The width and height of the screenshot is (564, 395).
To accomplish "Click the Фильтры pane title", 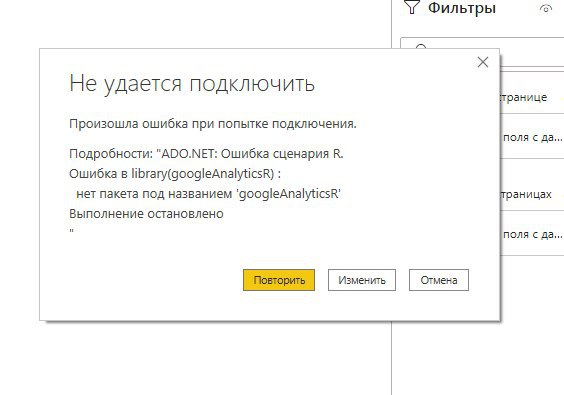I will click(x=462, y=7).
